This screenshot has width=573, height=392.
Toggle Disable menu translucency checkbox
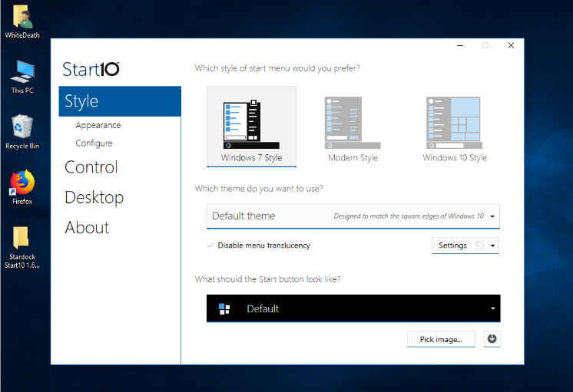pos(210,245)
